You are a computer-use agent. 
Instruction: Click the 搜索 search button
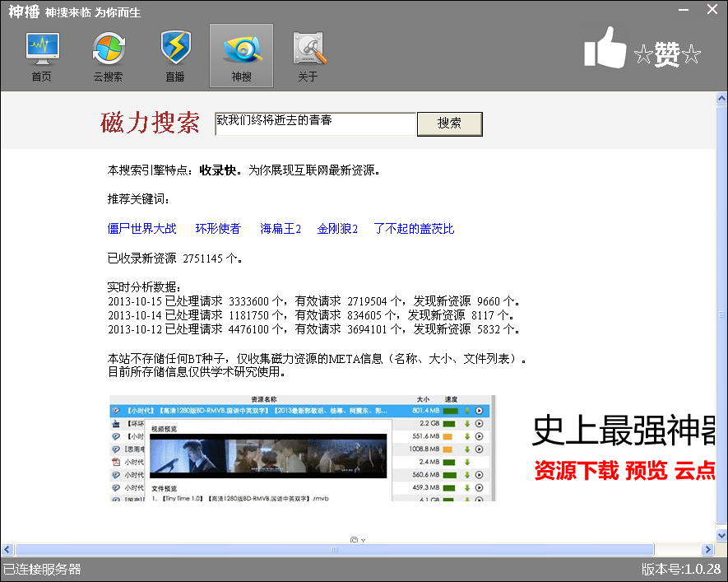pyautogui.click(x=449, y=123)
